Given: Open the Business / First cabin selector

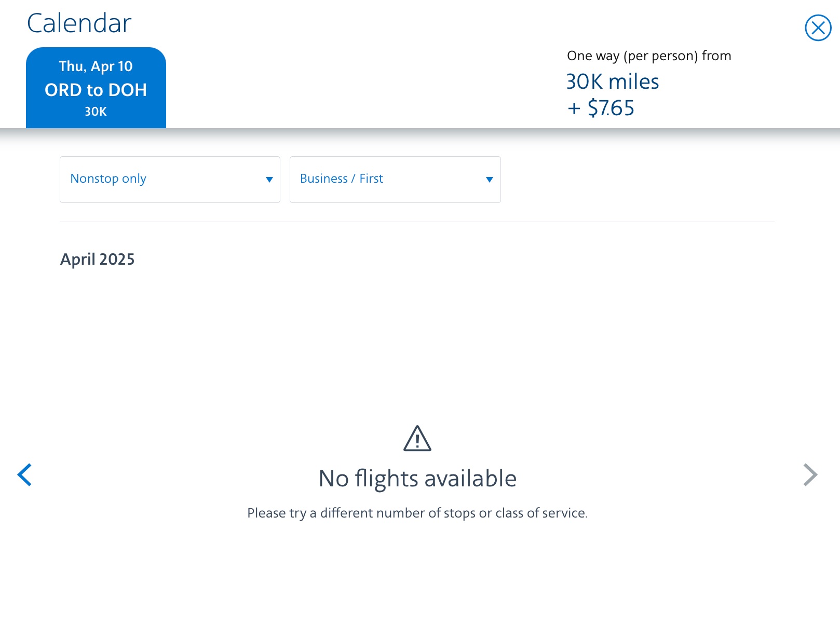Looking at the screenshot, I should [395, 179].
